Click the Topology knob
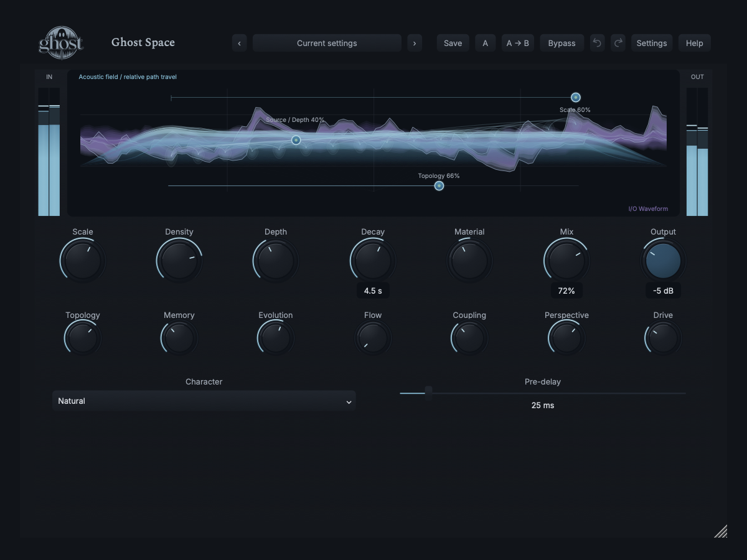The height and width of the screenshot is (560, 747). [x=83, y=338]
